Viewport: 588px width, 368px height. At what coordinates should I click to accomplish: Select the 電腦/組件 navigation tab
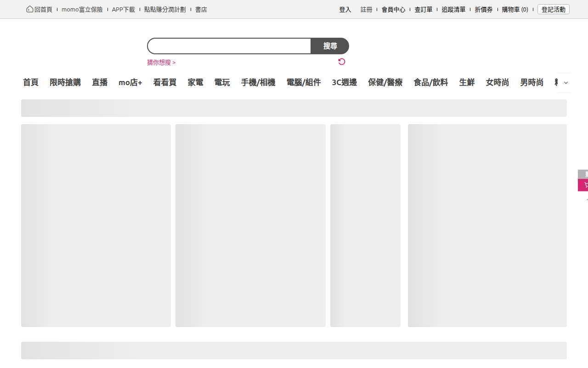point(304,82)
